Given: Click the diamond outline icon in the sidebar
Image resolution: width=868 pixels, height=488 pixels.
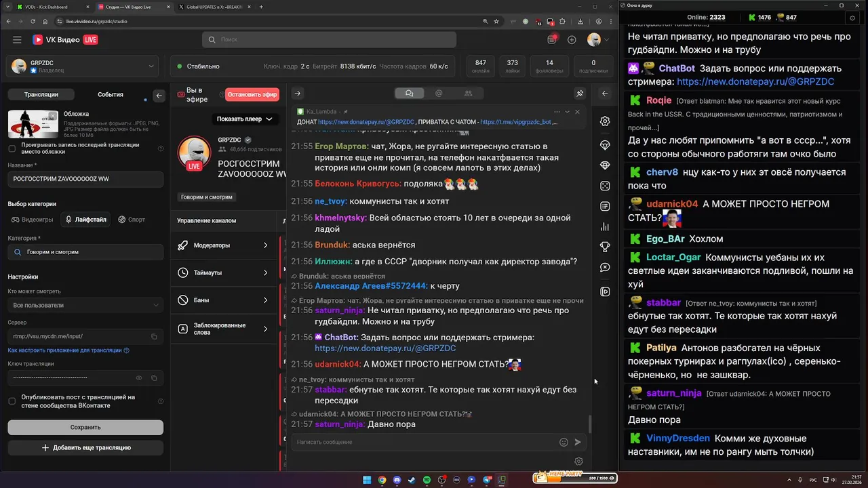Looking at the screenshot, I should click(605, 145).
